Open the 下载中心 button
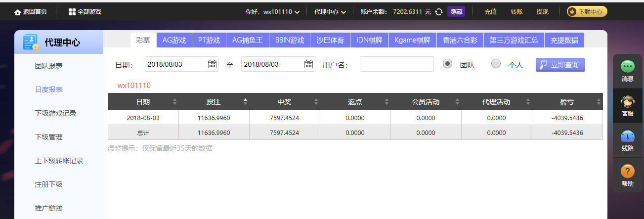 tap(587, 12)
